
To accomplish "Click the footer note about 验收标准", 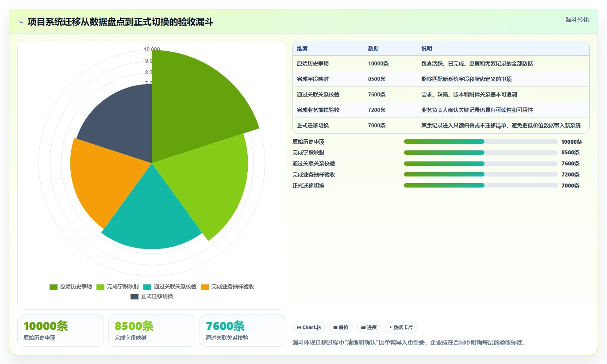I will [409, 342].
